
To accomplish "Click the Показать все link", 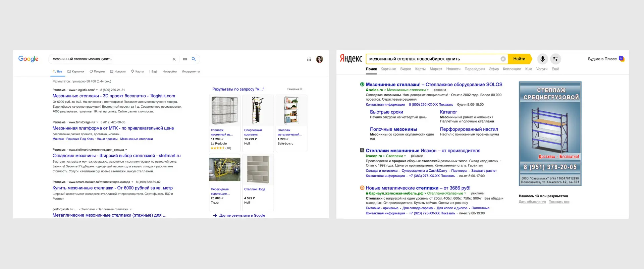I will click(559, 202).
